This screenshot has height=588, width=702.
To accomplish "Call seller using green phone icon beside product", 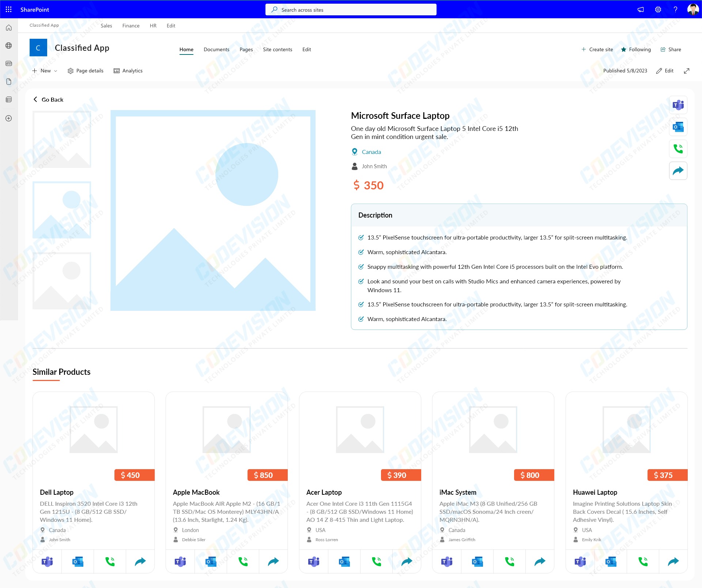I will tap(678, 149).
